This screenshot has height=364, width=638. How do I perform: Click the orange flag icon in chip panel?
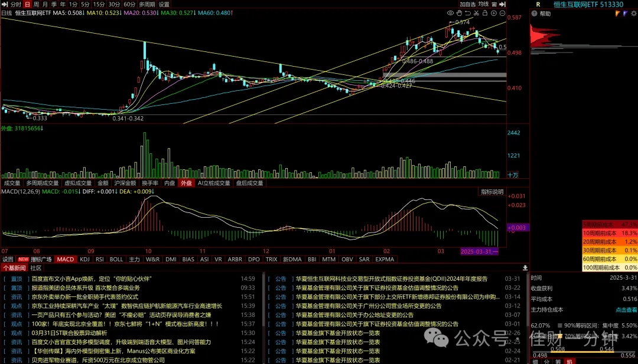618,14
